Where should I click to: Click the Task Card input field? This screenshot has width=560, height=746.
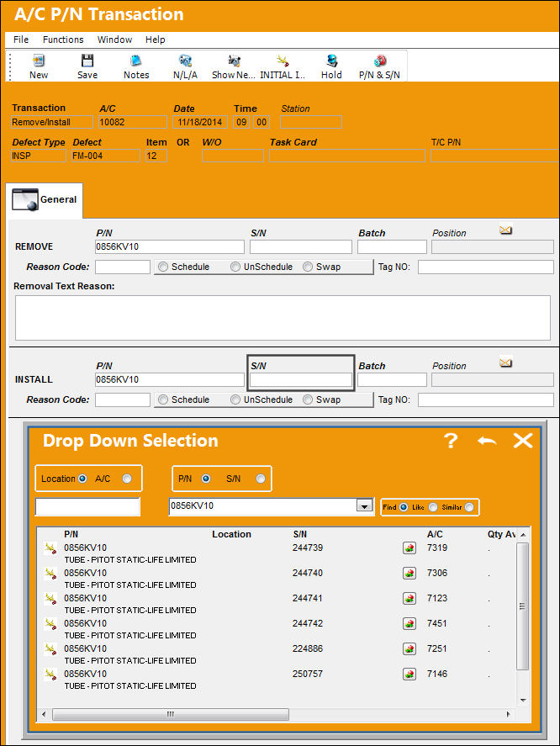coord(347,156)
